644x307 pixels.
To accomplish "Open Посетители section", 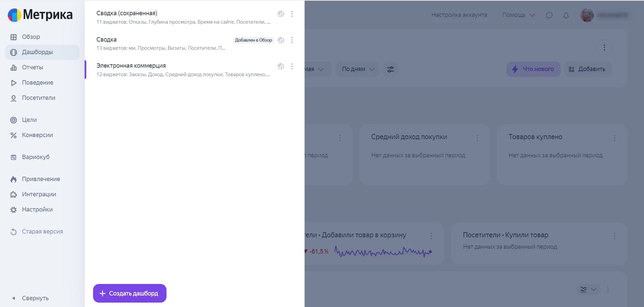I will pyautogui.click(x=39, y=98).
